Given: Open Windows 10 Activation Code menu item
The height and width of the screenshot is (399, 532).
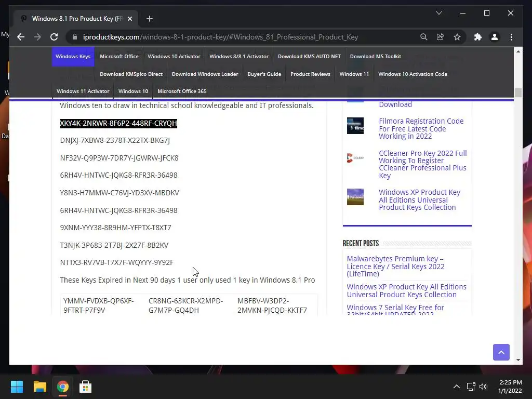Looking at the screenshot, I should click(x=413, y=74).
